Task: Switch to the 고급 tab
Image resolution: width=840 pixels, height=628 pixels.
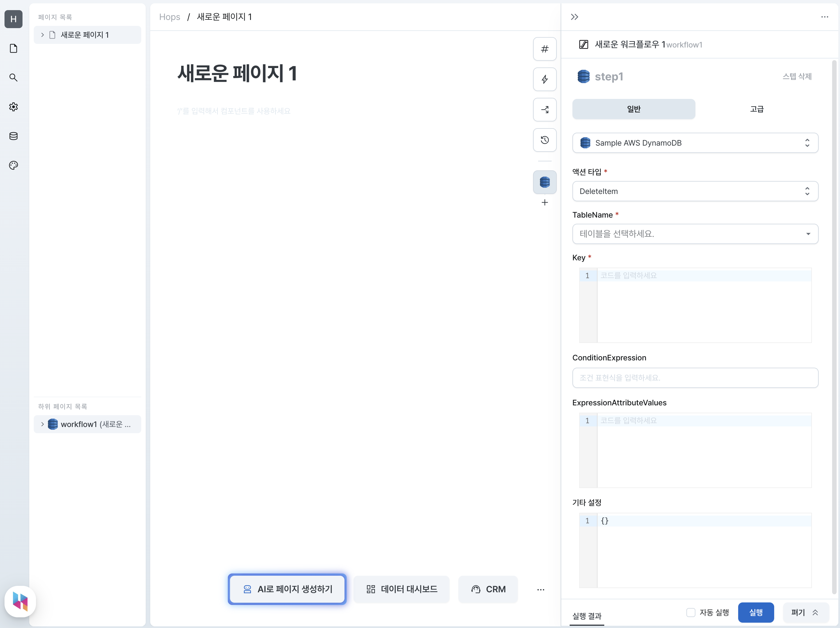Action: tap(756, 109)
